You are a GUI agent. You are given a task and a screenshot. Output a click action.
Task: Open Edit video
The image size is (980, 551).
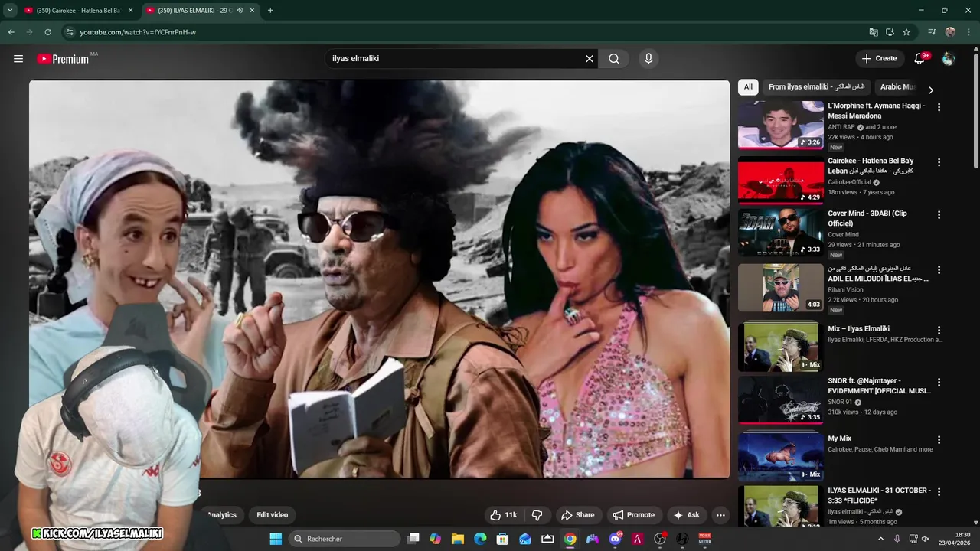coord(272,515)
